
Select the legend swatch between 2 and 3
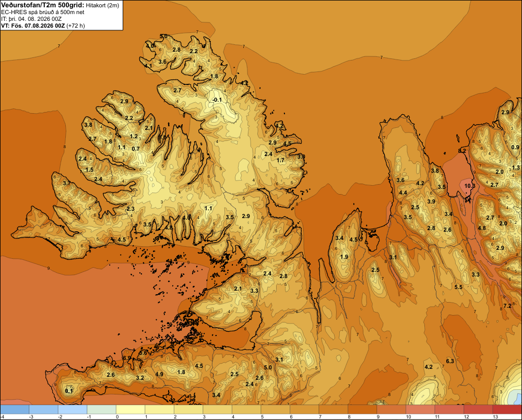tap(188, 410)
